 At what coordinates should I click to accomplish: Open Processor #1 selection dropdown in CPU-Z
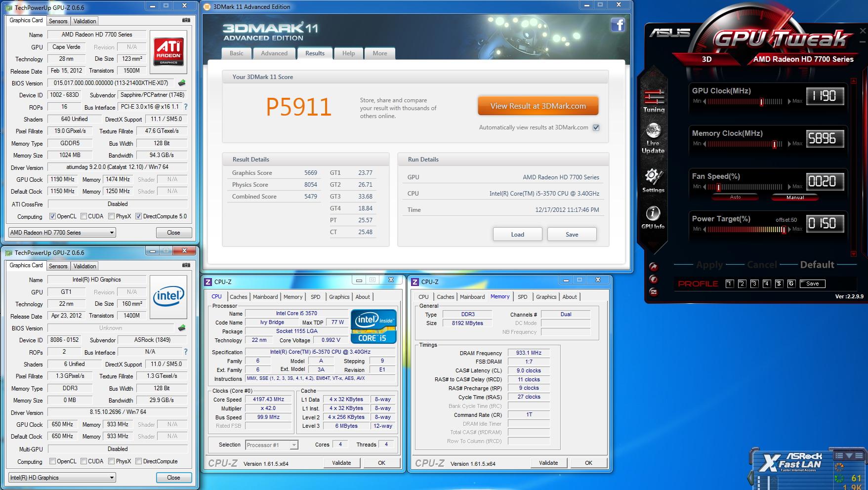[272, 445]
